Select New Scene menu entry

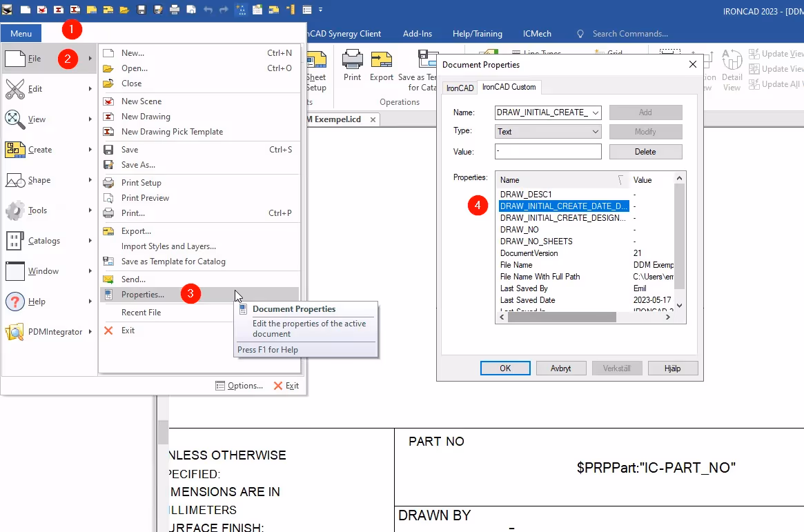click(199, 101)
